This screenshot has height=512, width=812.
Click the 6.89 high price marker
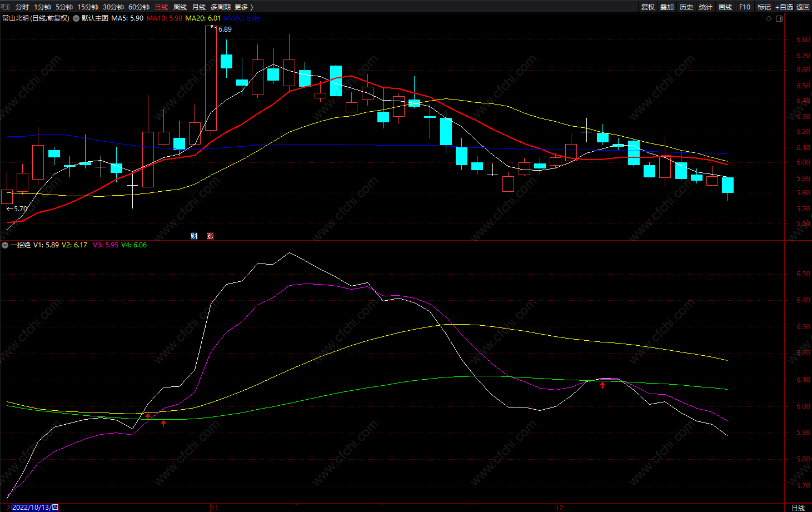225,29
